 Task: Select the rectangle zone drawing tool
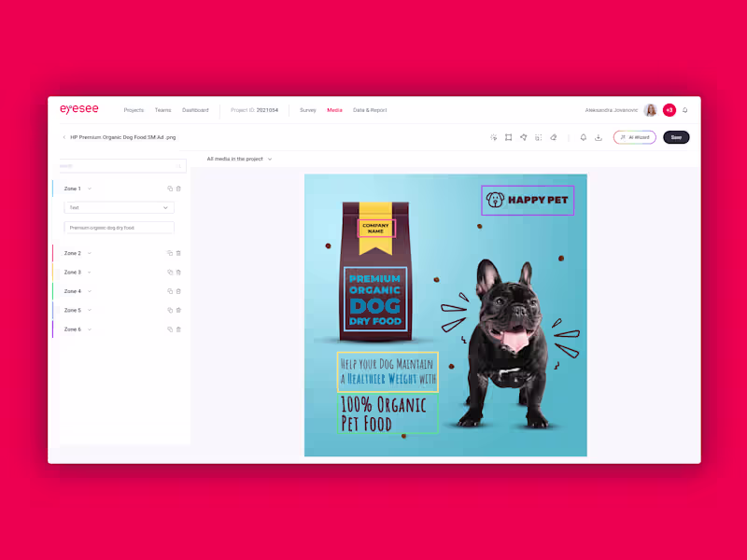tap(508, 137)
